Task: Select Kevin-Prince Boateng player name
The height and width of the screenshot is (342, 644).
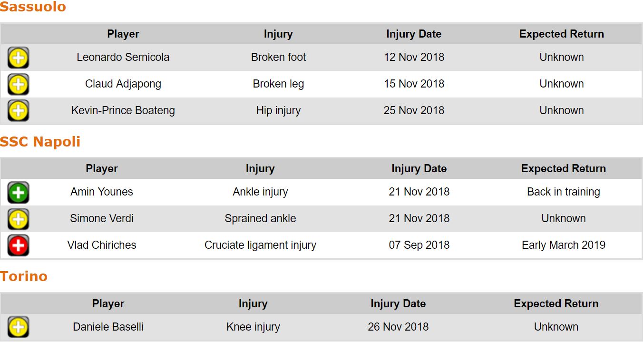Action: (x=123, y=111)
